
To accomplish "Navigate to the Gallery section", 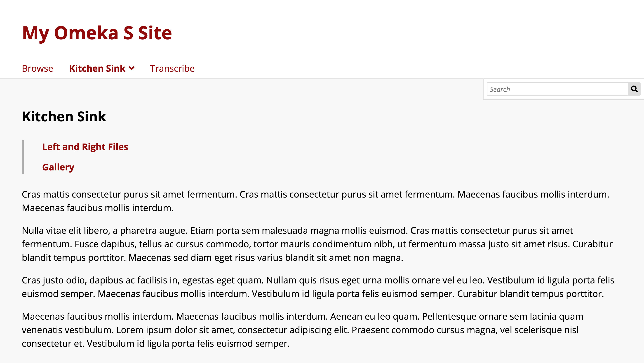I will [x=57, y=167].
